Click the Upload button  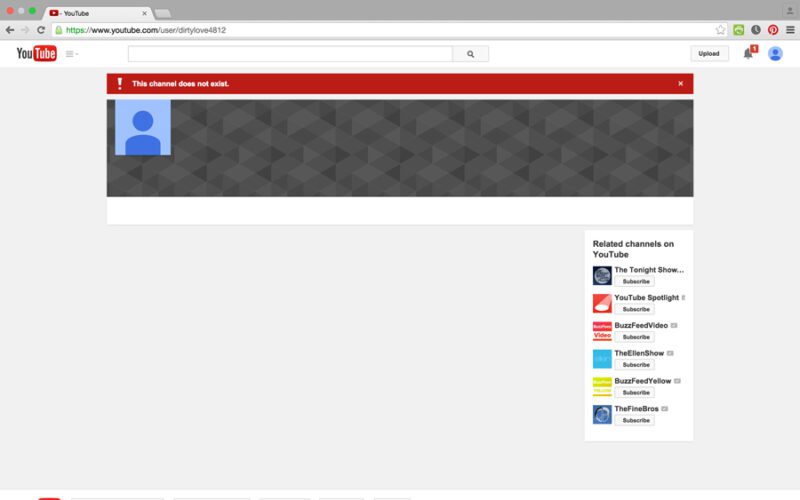point(708,54)
